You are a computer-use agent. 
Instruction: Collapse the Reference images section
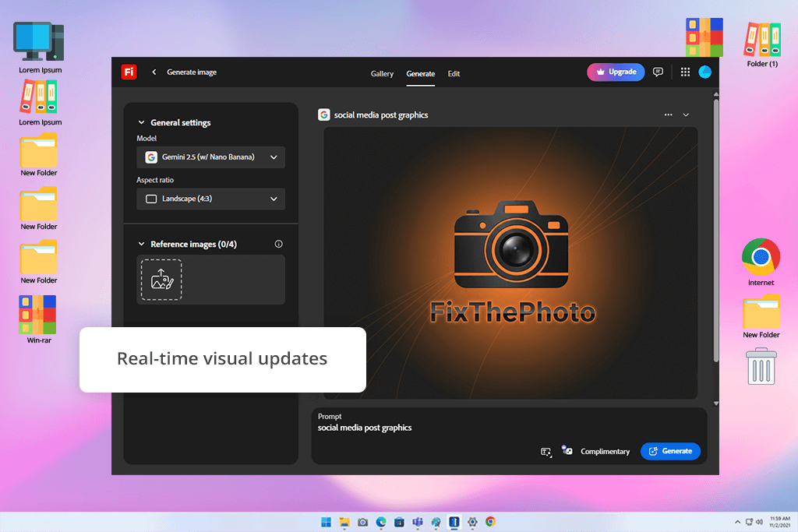pos(142,244)
